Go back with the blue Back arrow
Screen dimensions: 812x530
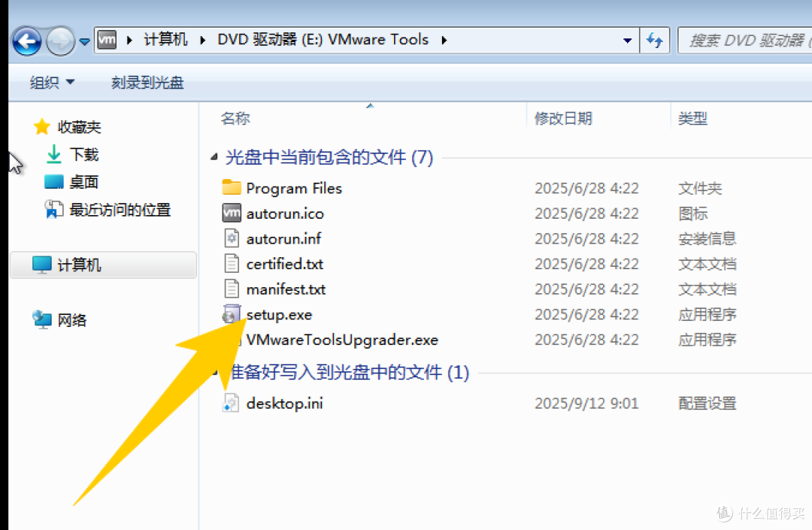tap(27, 41)
